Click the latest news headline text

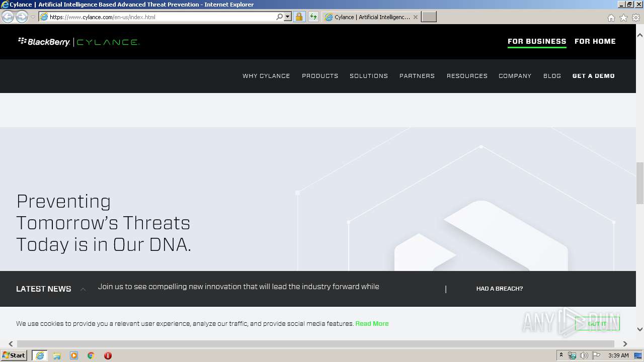(x=238, y=287)
